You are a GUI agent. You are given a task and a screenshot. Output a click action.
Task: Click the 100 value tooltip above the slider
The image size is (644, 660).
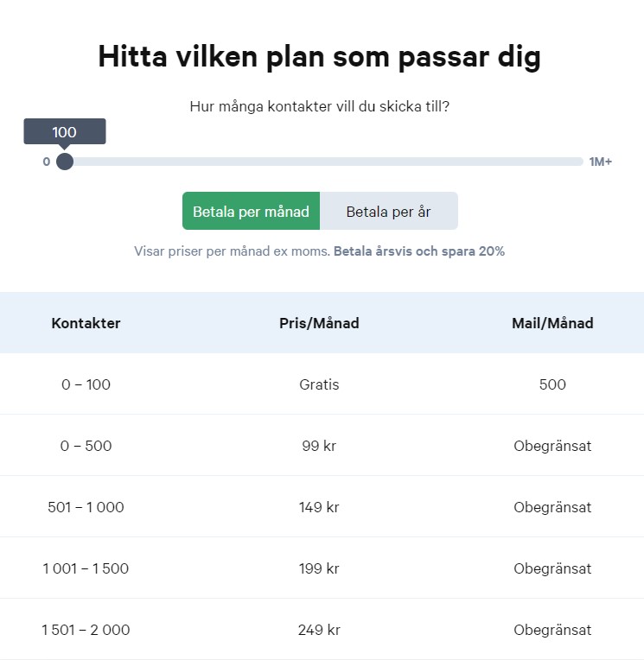click(65, 132)
